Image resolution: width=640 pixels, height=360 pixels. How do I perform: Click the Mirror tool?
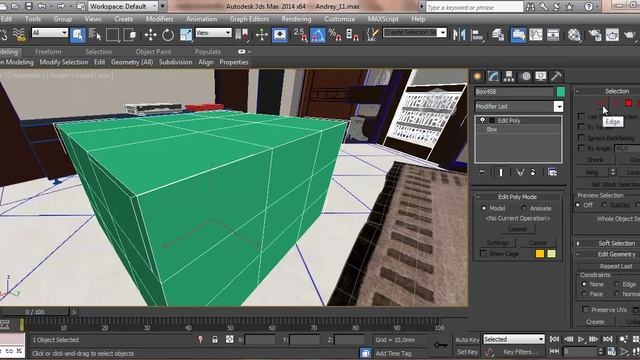tap(459, 35)
